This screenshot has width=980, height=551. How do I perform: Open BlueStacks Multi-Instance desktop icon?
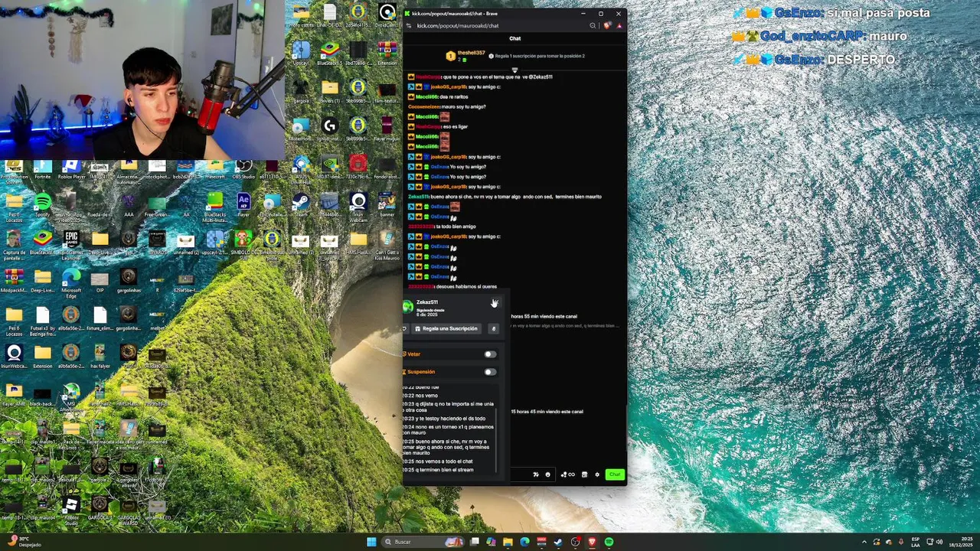pos(215,205)
